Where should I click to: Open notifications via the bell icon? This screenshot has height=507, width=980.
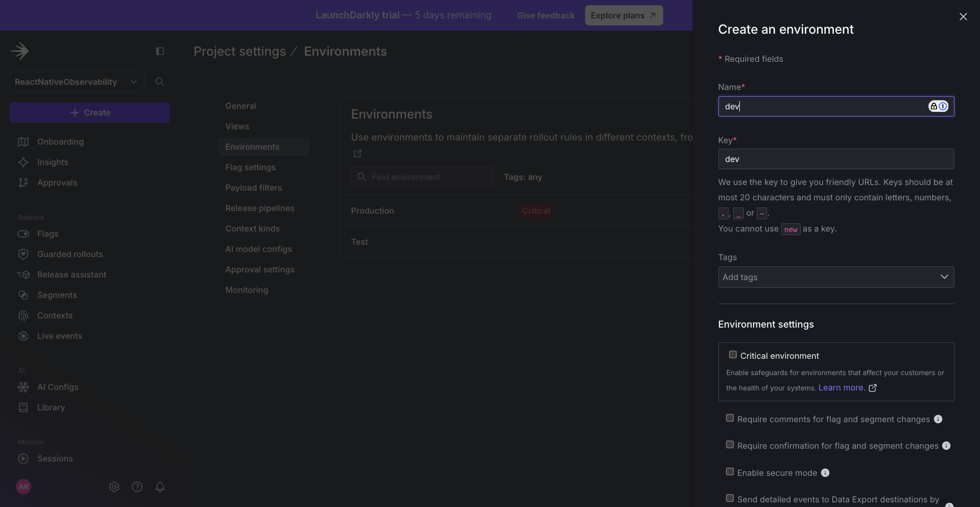click(160, 487)
